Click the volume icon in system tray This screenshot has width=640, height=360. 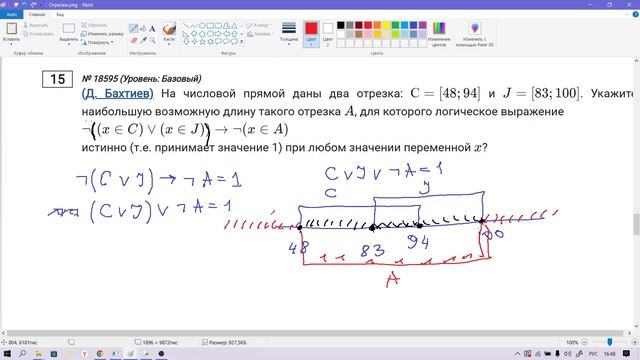(568, 353)
